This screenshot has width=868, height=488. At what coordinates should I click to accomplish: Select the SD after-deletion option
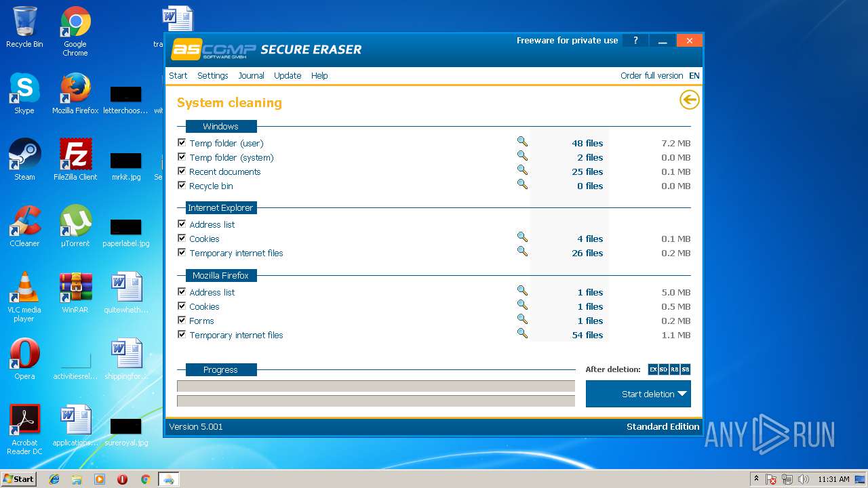(664, 369)
